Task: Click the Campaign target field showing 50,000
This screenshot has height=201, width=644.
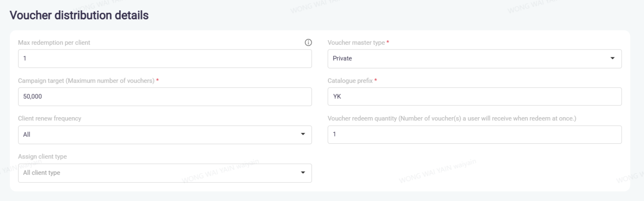Action: point(164,97)
